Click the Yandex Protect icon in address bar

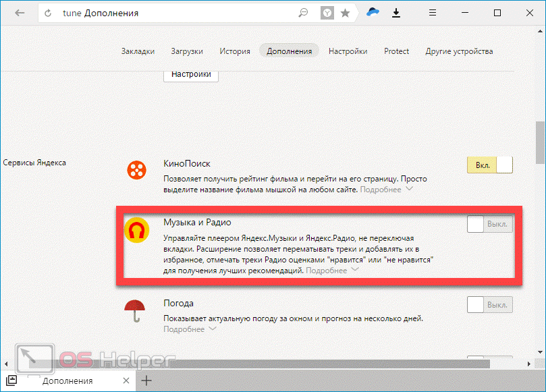[x=327, y=13]
